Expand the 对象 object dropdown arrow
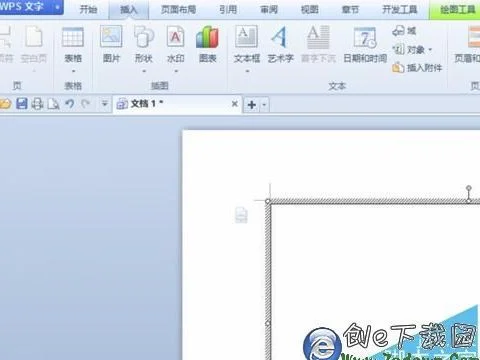Viewport: 480px width, 360px height. click(430, 50)
